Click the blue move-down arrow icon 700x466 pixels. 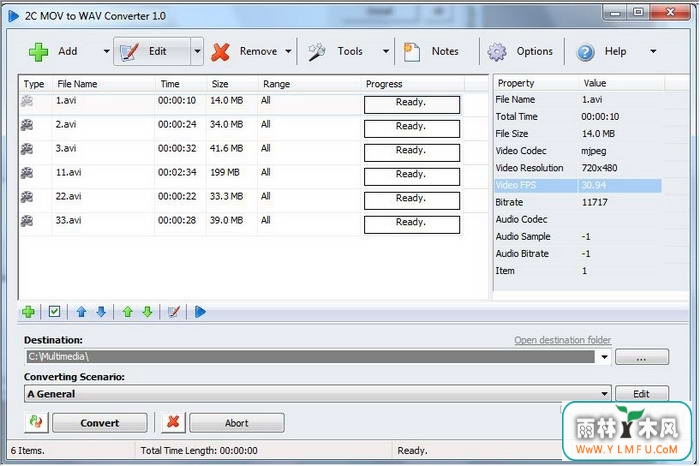(x=101, y=312)
